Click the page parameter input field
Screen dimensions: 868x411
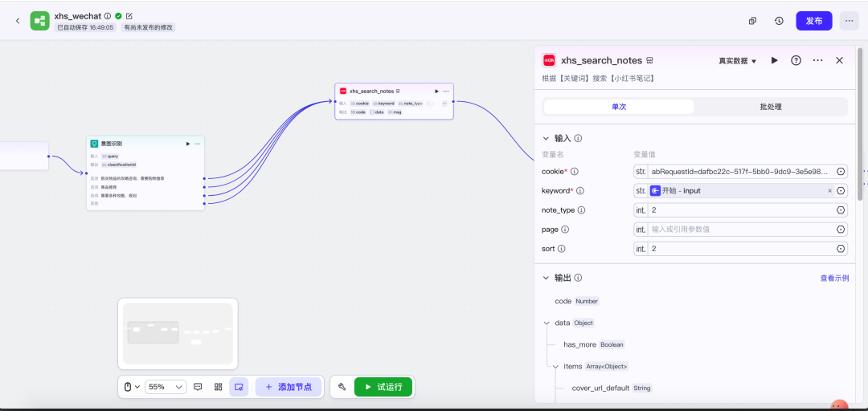click(x=740, y=229)
